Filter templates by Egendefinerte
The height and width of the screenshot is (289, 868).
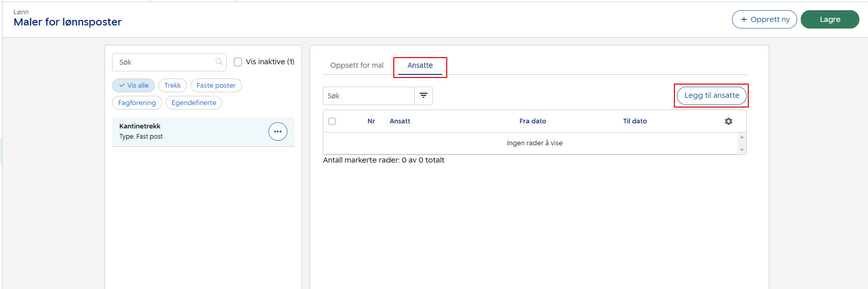194,103
